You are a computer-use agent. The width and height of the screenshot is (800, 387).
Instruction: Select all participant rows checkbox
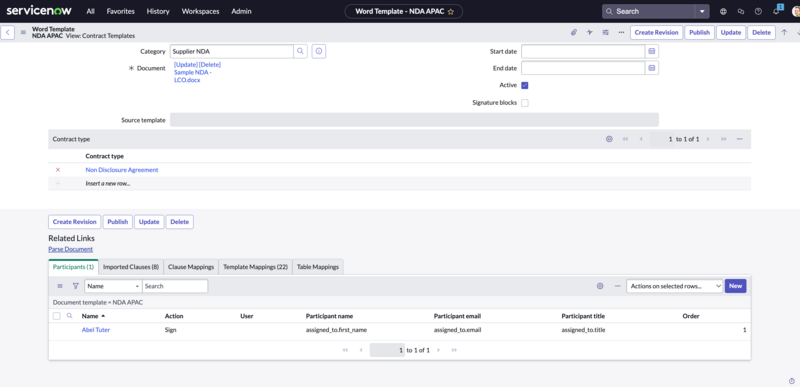point(57,316)
